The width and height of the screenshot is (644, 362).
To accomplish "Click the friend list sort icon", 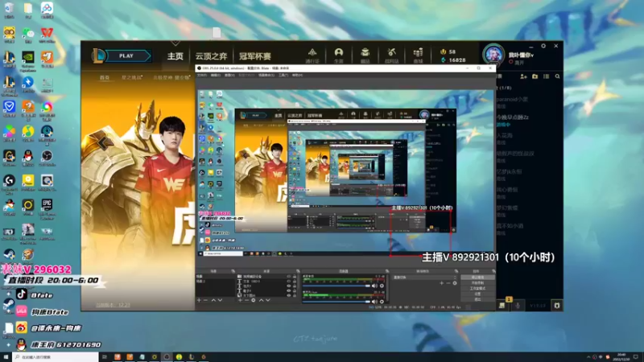I will point(547,76).
